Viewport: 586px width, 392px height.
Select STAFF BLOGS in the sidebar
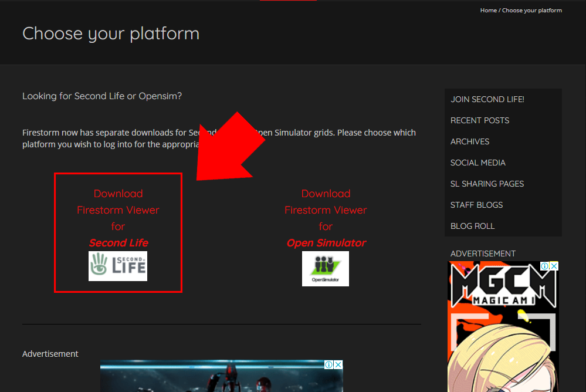(476, 205)
